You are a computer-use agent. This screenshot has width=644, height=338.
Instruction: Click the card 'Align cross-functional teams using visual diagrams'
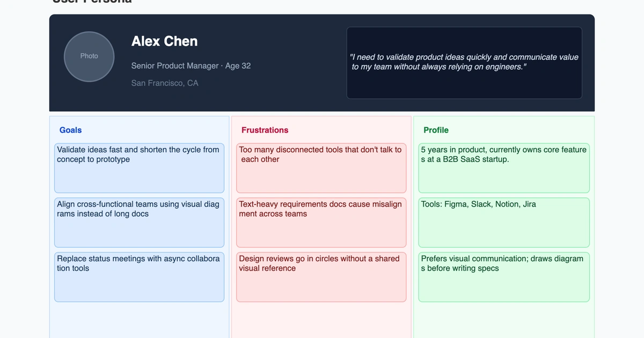139,223
